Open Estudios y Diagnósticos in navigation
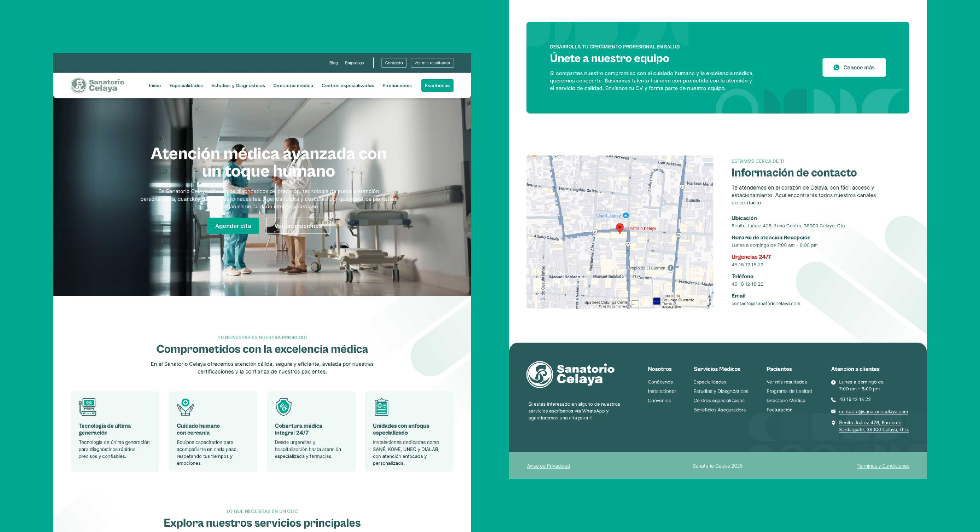The width and height of the screenshot is (980, 532). click(238, 86)
